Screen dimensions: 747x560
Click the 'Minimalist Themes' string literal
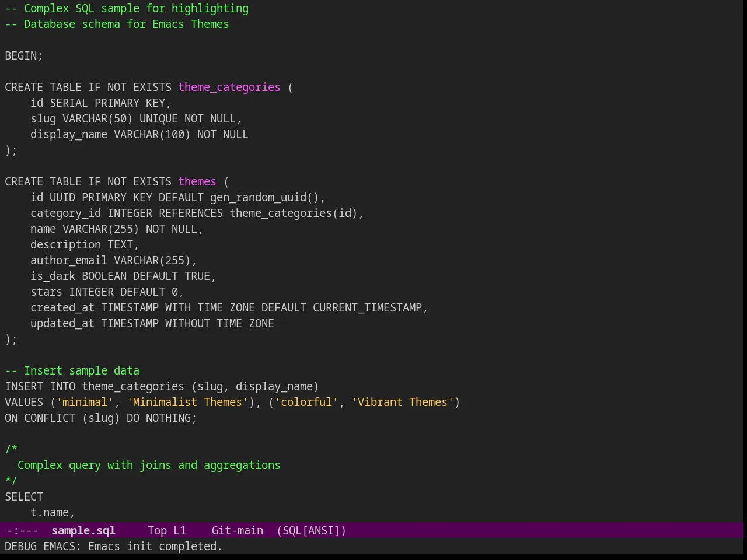[187, 402]
